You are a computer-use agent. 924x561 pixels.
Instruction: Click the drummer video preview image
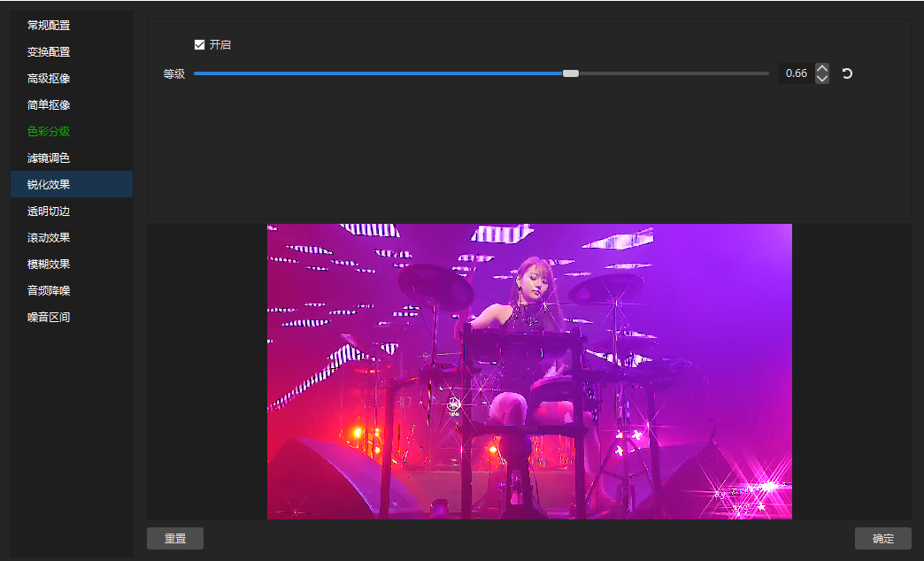click(x=529, y=372)
